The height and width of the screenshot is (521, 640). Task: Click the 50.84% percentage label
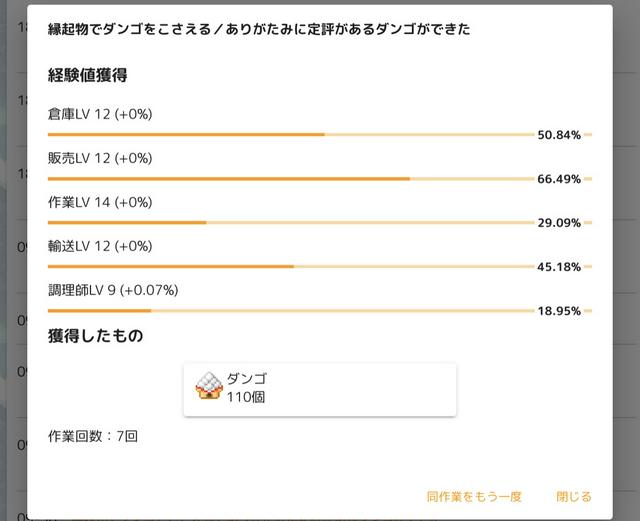click(x=559, y=135)
